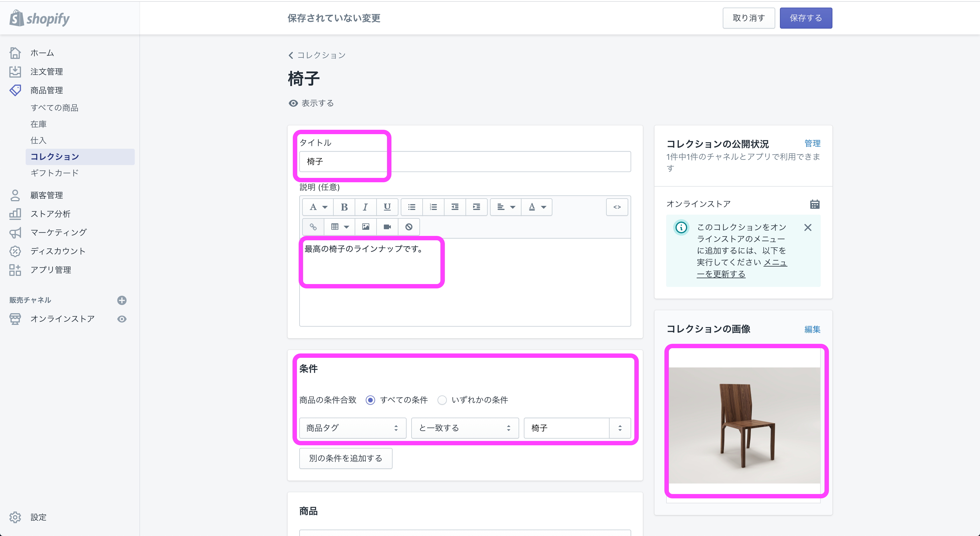Toggle bold formatting in the description editor

(344, 207)
